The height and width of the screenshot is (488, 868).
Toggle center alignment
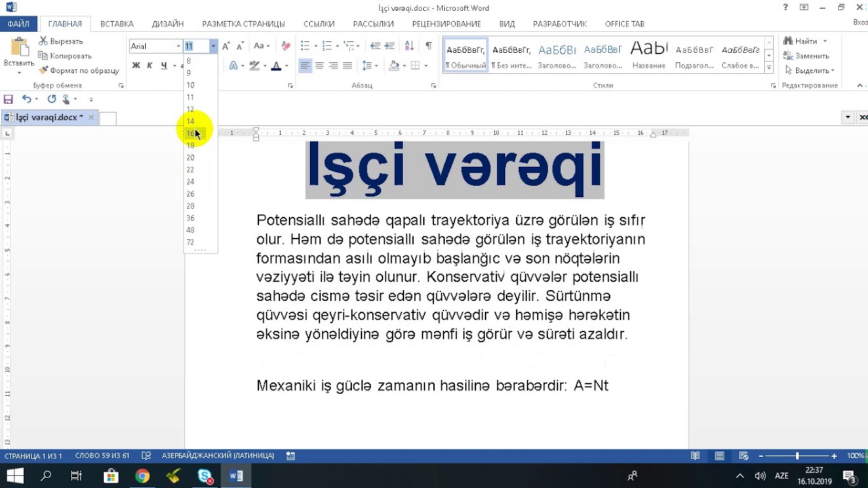319,66
